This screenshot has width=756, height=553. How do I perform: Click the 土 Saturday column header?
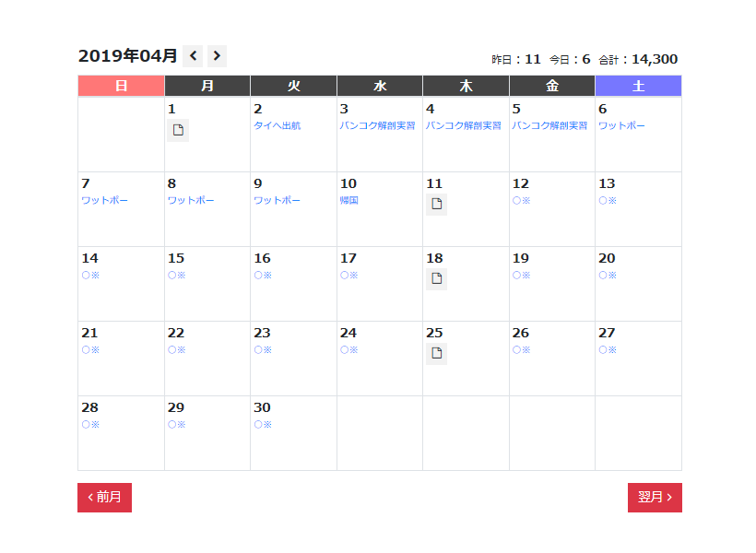(638, 86)
